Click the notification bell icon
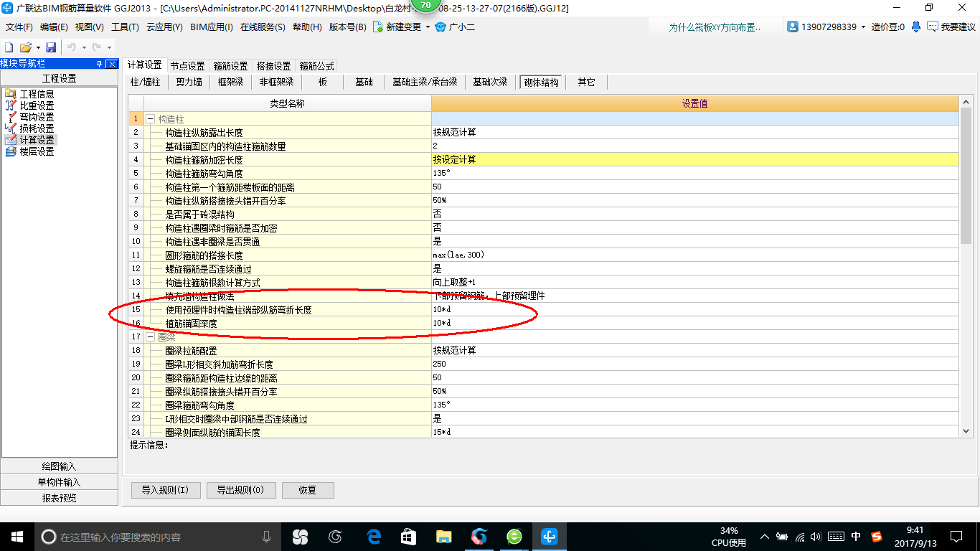This screenshot has width=980, height=551. point(916,27)
